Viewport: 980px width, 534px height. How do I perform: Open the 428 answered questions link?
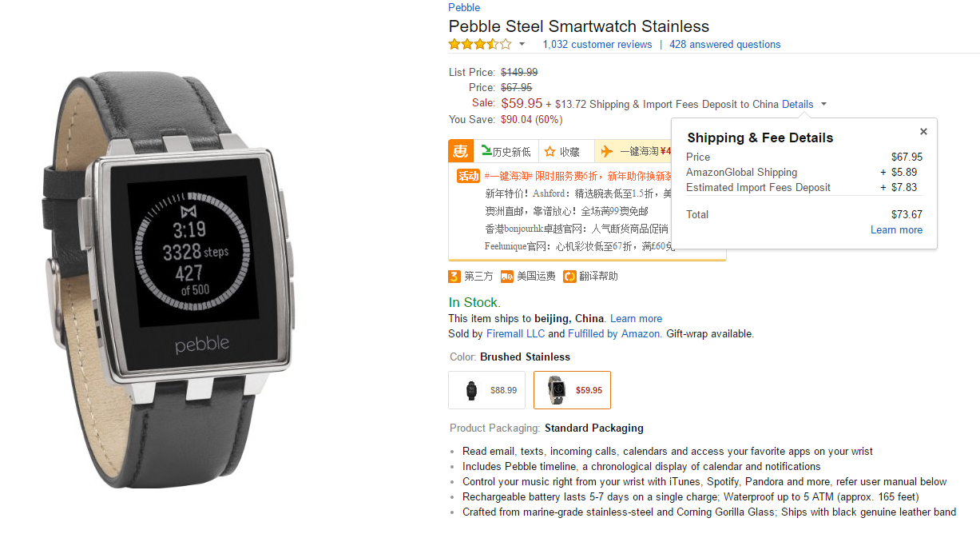724,45
